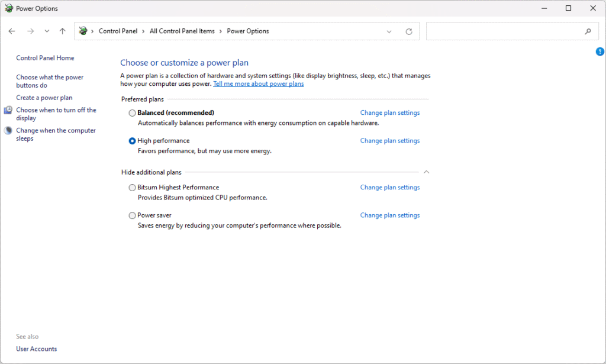Click the 'Hide additional plans' label
The height and width of the screenshot is (364, 606).
[x=151, y=172]
